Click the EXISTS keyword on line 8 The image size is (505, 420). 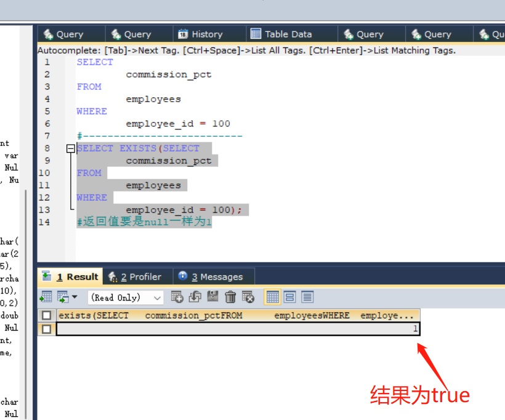(x=138, y=148)
